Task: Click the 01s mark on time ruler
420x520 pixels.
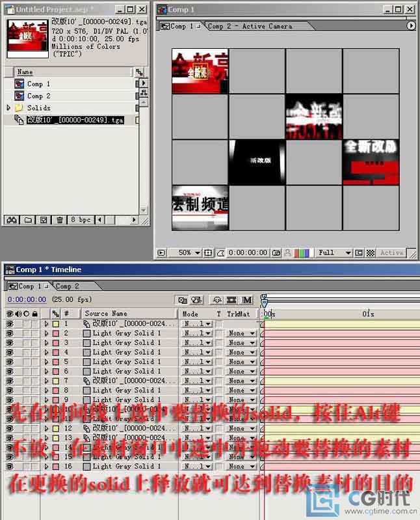Action: click(368, 314)
